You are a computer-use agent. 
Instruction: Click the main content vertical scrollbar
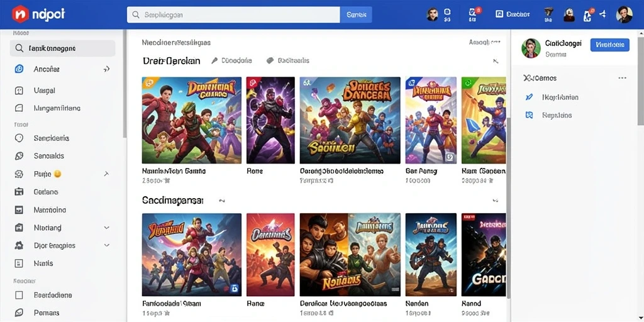click(508, 208)
